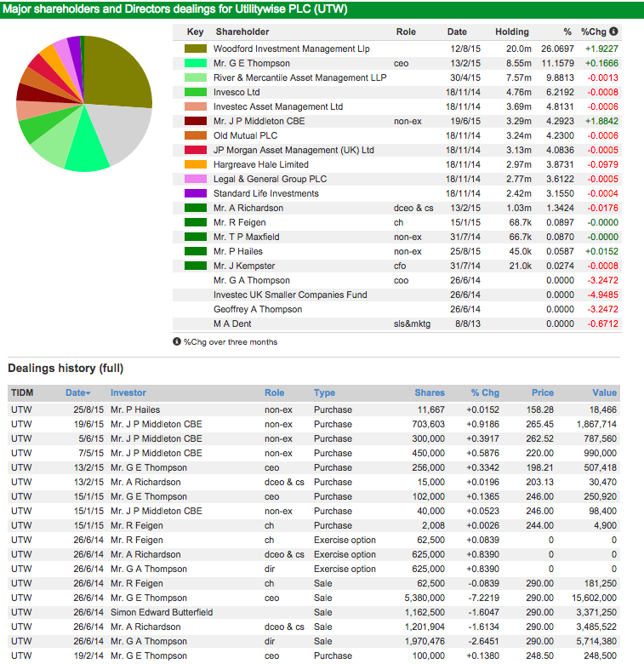Click the 15,602,000 sale value cell
644x664 pixels.
click(x=594, y=598)
